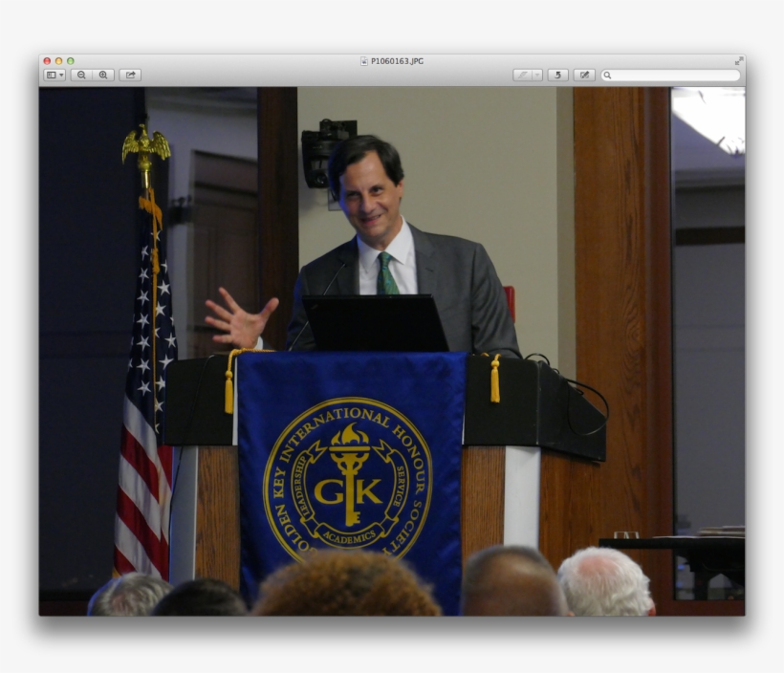Viewport: 784px width, 673px height.
Task: Show the edit toolbar with the markup button
Action: point(584,75)
